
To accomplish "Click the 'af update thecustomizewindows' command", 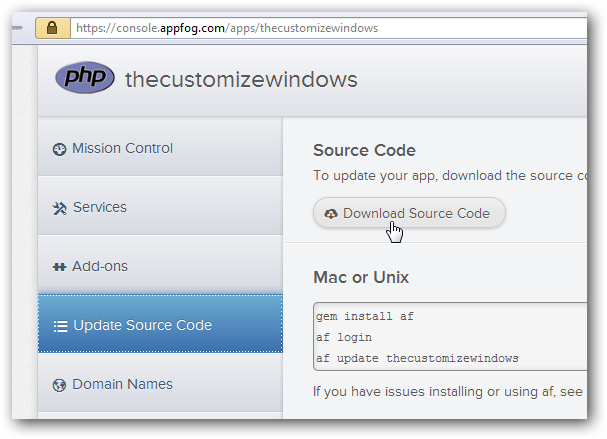I will coord(417,358).
